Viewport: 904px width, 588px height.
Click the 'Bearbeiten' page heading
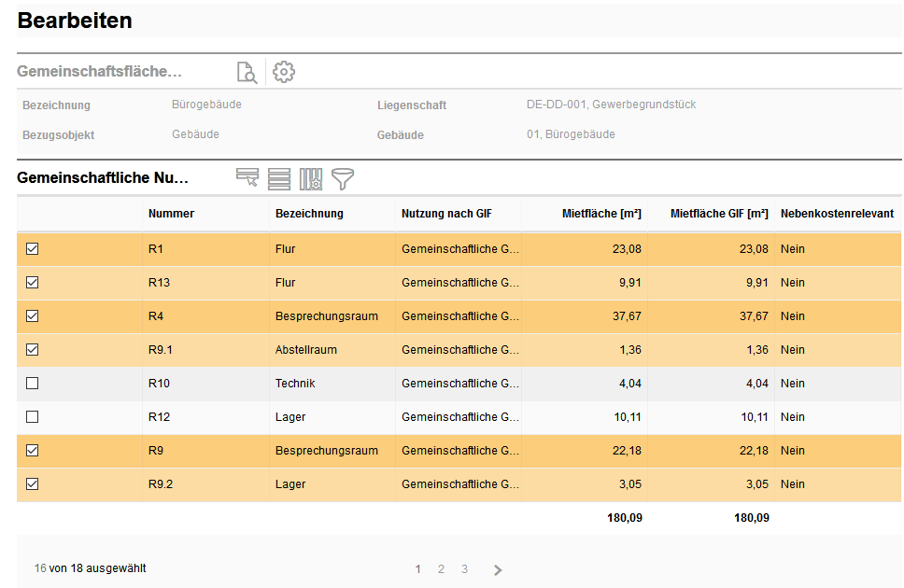pos(75,21)
